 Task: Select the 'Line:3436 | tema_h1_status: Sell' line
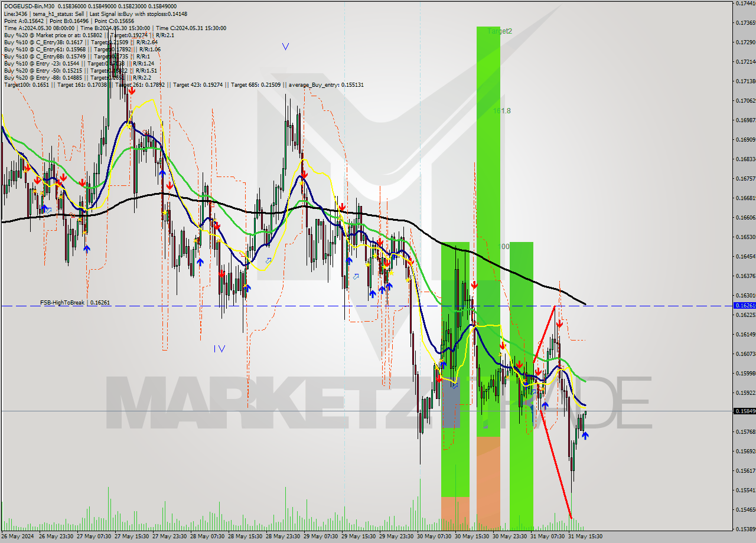click(95, 14)
